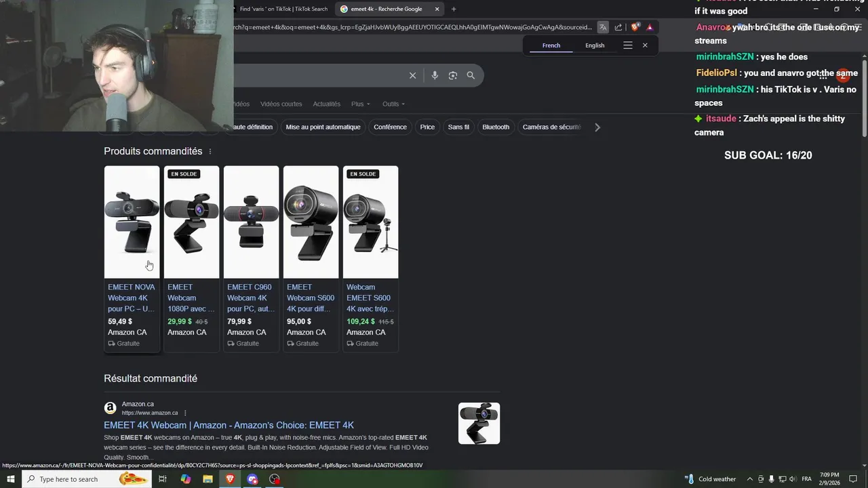Open EMEET Webcam S600 4K product image

pos(311,222)
